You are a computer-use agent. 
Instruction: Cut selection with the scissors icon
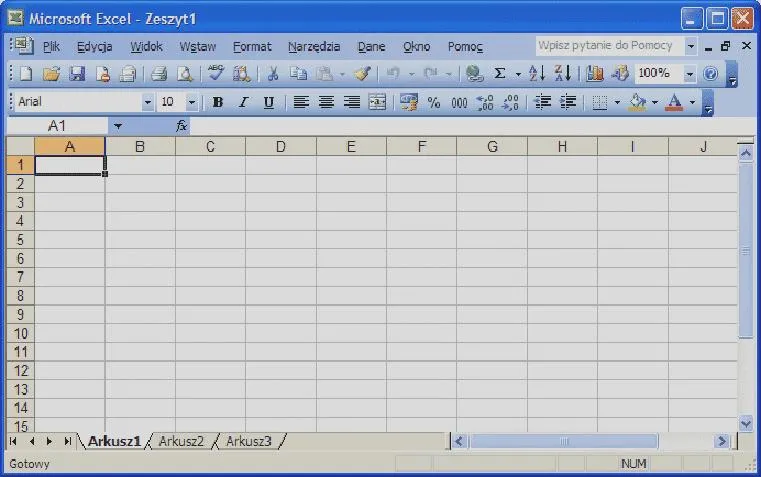273,74
